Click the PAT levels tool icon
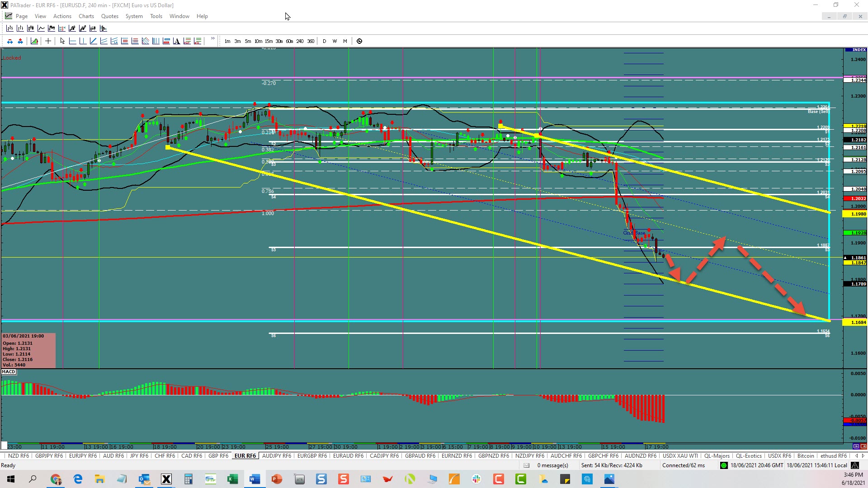The height and width of the screenshot is (488, 868). (187, 41)
